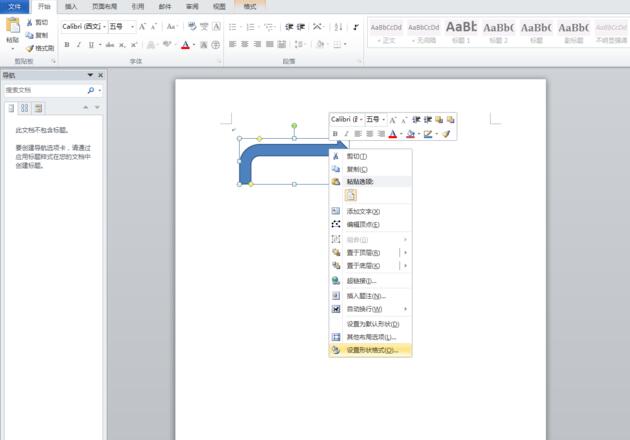This screenshot has height=440, width=630.
Task: Open the Calibri (西文) font name dropdown in ribbon
Action: [x=104, y=27]
